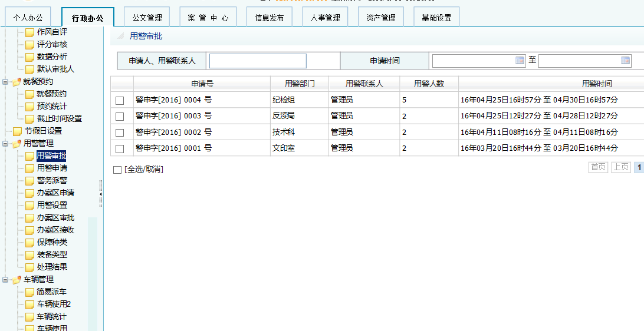Open calendar picker for application end date
644x331 pixels.
pos(625,60)
